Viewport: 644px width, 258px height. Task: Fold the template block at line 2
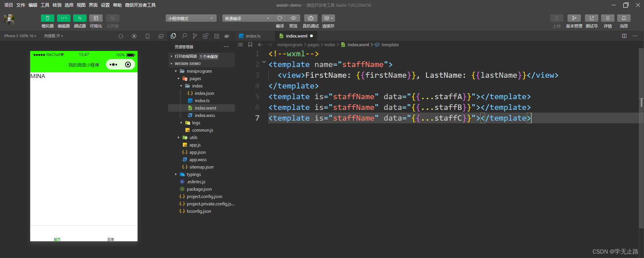coord(264,62)
